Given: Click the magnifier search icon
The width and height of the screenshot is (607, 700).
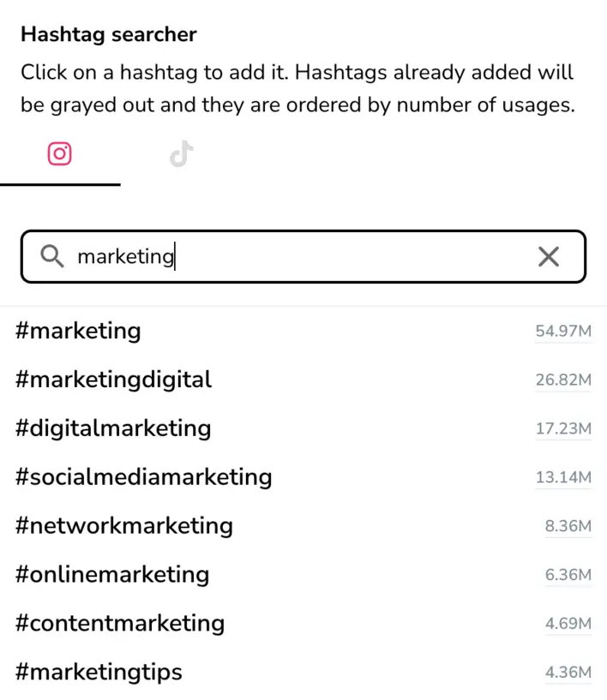Looking at the screenshot, I should 51,256.
